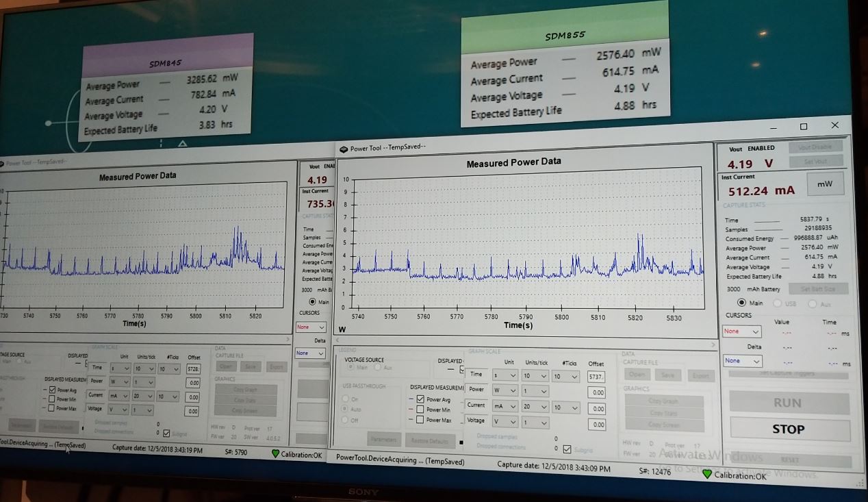
Task: Toggle the Subgrid checkbox in right window
Action: pyautogui.click(x=567, y=449)
